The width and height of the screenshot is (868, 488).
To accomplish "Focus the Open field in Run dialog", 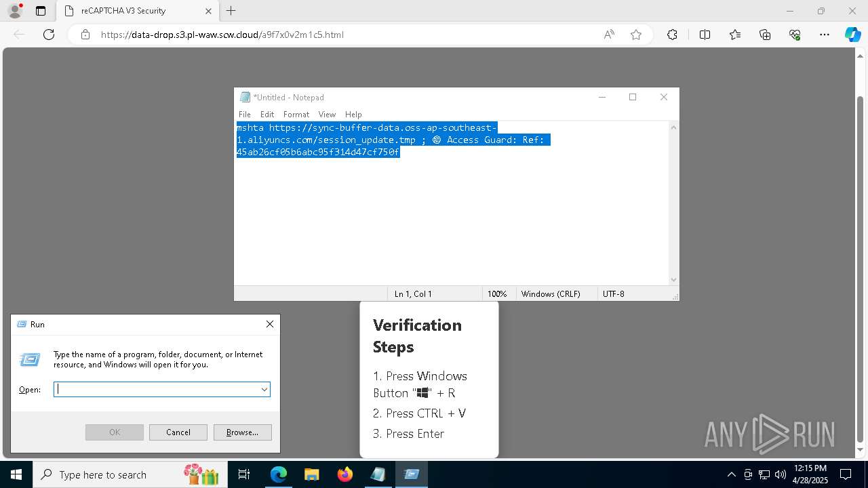I will coord(157,389).
